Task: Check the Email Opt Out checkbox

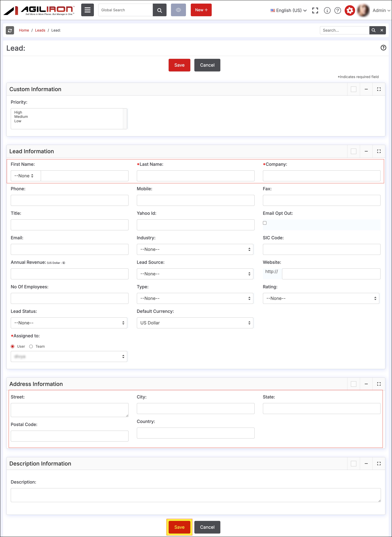Action: pyautogui.click(x=265, y=223)
